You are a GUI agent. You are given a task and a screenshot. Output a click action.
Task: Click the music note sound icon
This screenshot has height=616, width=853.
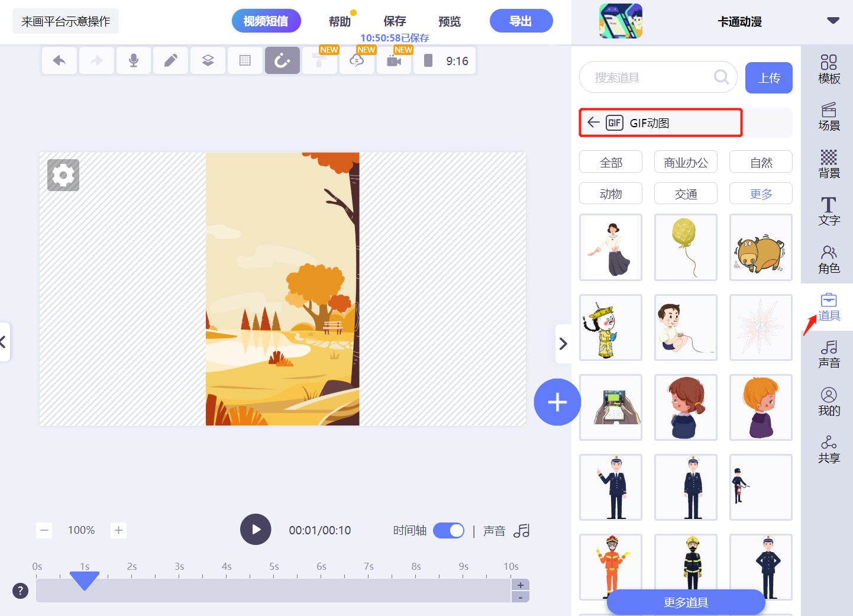pos(522,531)
